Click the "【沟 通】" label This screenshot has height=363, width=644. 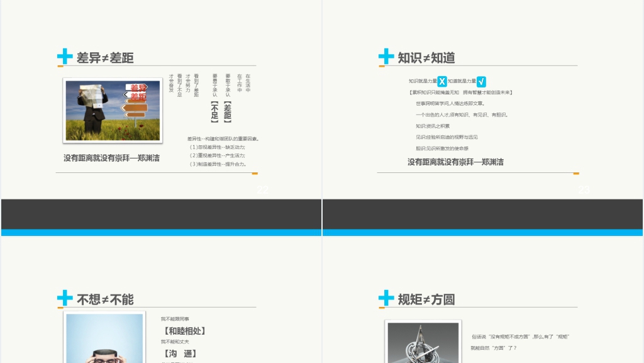coord(181,354)
